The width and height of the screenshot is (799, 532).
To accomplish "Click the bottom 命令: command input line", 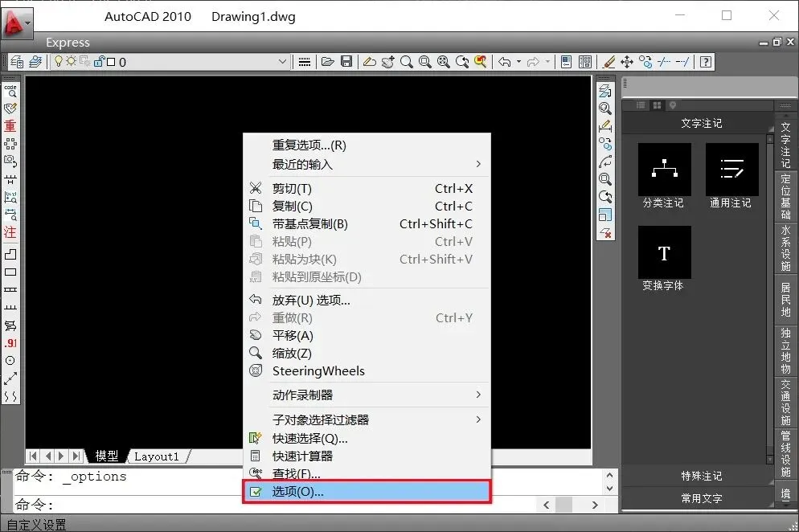I will click(x=275, y=505).
